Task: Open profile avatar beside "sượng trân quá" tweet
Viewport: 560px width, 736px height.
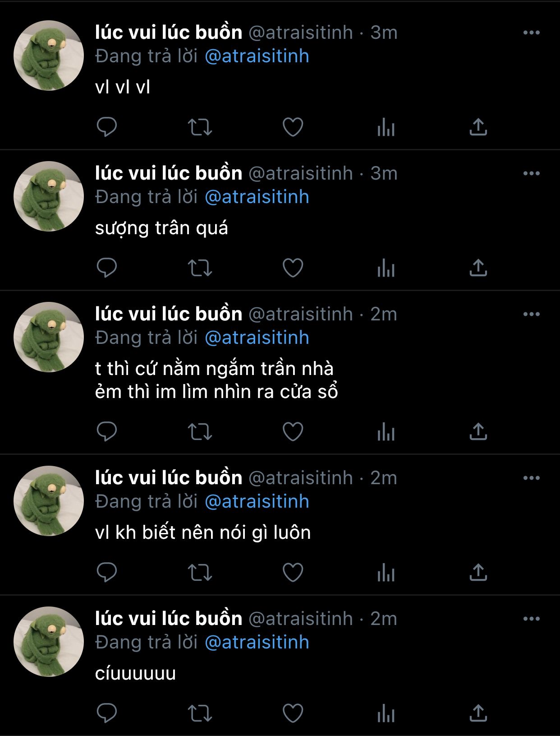Action: (49, 196)
